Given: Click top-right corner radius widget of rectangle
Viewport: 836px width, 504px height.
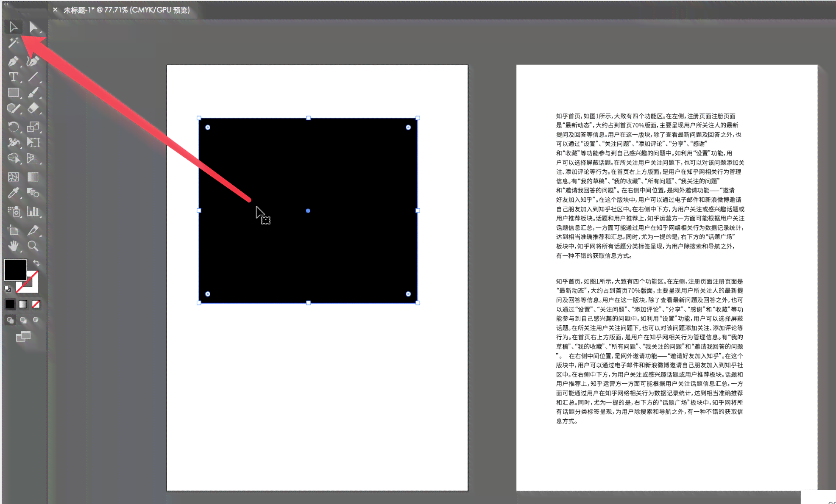Looking at the screenshot, I should click(408, 127).
